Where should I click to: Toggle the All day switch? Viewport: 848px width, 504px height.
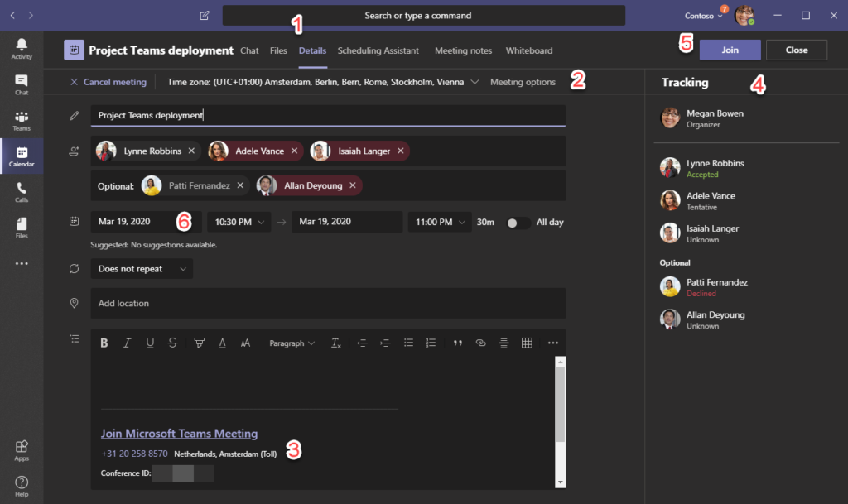(x=517, y=223)
